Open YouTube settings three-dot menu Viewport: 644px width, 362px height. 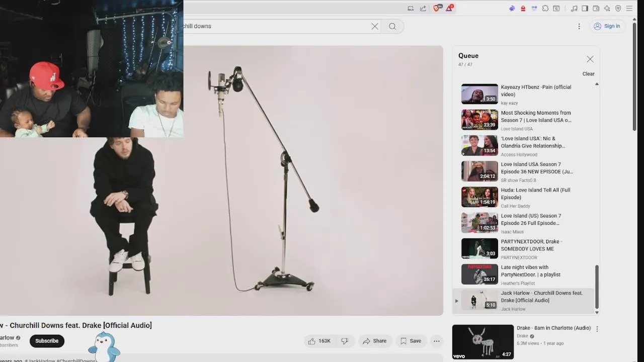579,26
